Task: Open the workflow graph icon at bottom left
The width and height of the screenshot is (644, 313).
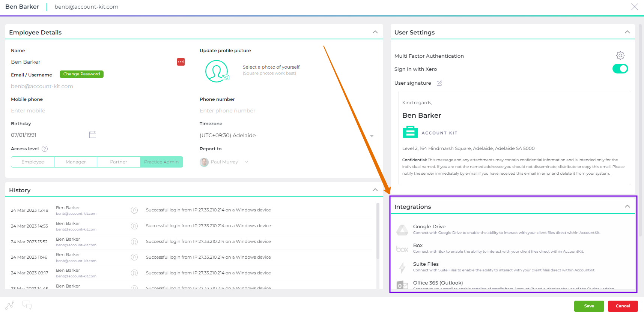Action: click(10, 305)
